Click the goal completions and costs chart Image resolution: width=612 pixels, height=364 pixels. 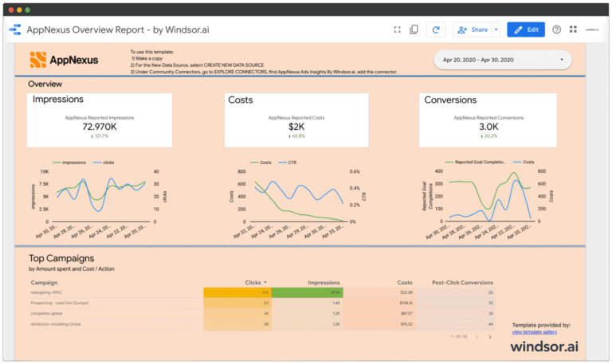coord(488,199)
